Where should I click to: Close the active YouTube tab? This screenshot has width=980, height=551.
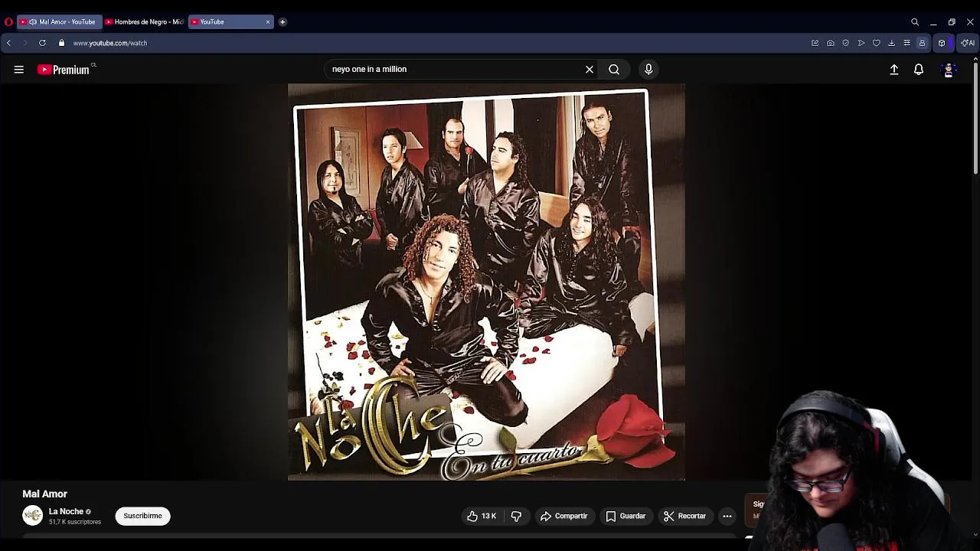pos(268,22)
